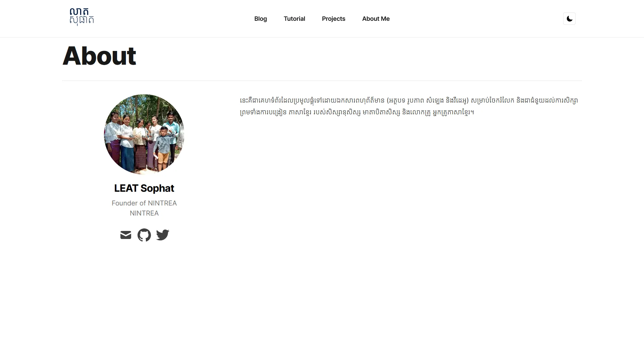Image resolution: width=644 pixels, height=362 pixels.
Task: Click the divider line below About heading
Action: (322, 80)
